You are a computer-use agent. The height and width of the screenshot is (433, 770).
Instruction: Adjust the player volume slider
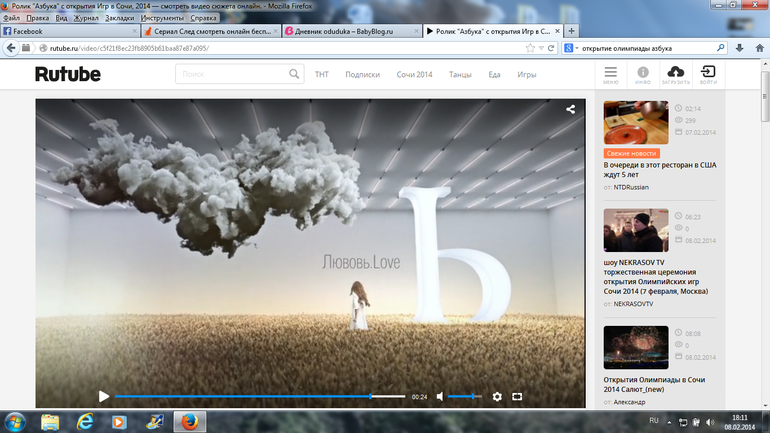point(465,396)
